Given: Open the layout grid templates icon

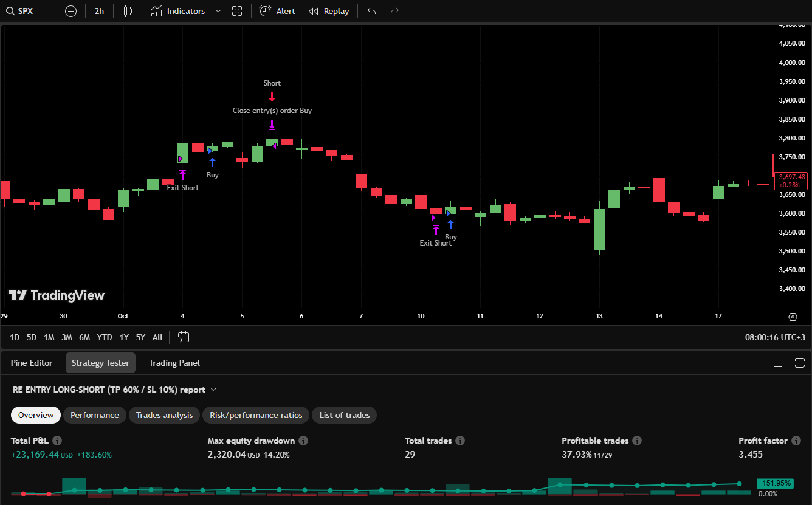Looking at the screenshot, I should point(237,11).
